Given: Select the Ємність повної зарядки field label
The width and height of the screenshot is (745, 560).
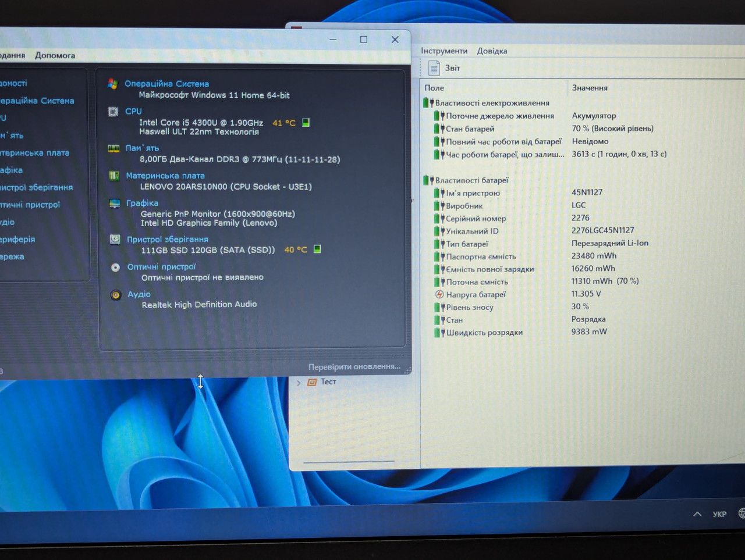Looking at the screenshot, I should click(x=490, y=269).
